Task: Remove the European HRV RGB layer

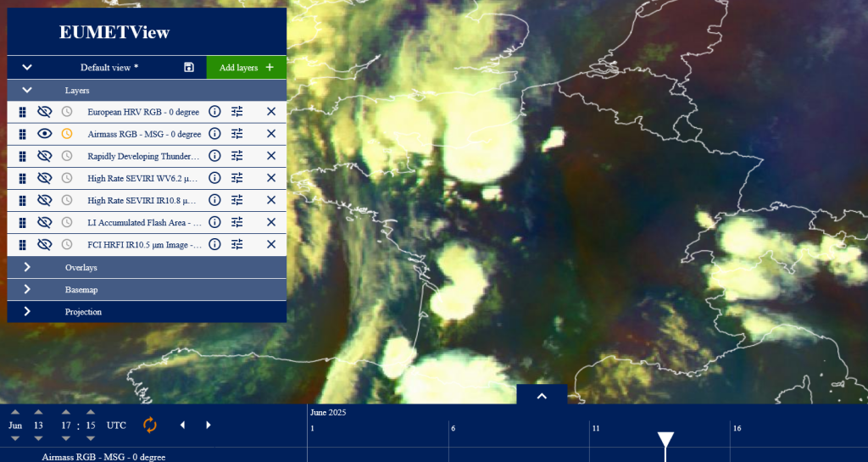Action: (x=271, y=112)
